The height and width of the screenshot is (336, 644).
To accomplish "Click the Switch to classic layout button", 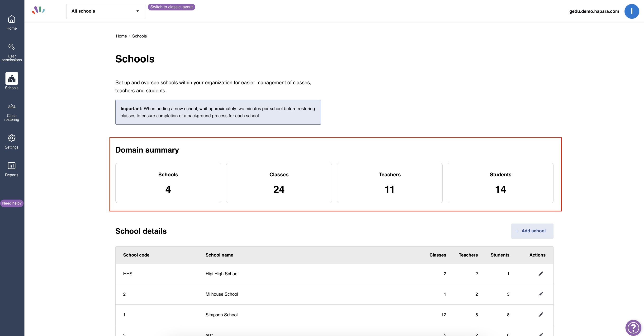I will pyautogui.click(x=171, y=7).
